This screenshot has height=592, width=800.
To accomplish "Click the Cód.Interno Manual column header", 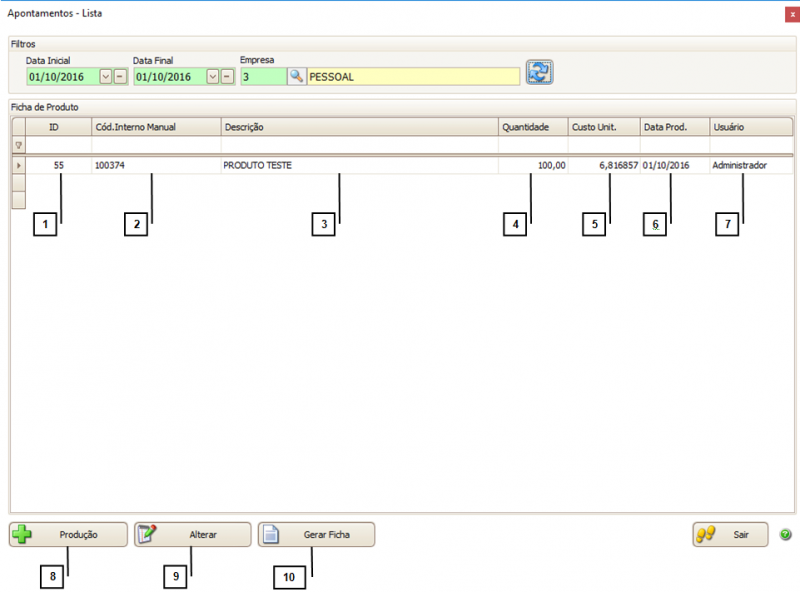I will [x=155, y=127].
